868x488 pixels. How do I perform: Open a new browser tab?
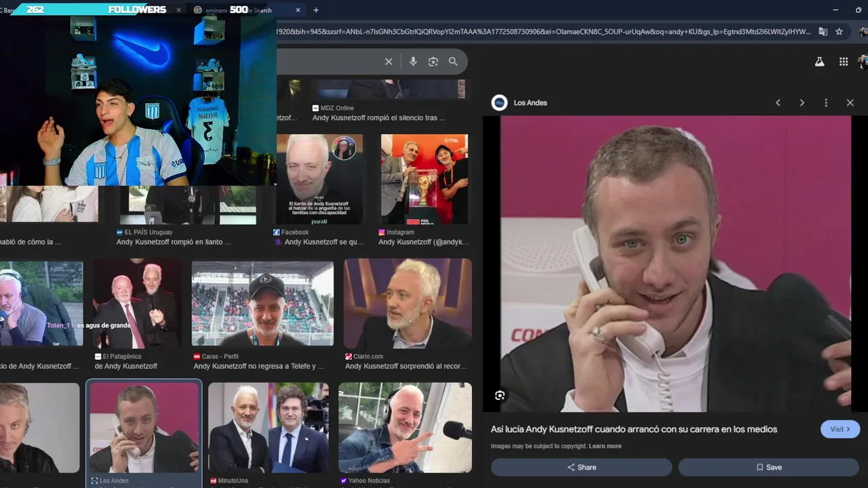click(x=316, y=10)
